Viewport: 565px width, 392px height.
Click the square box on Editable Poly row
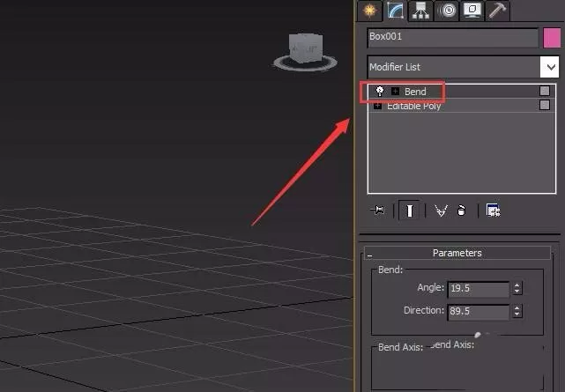coord(545,105)
